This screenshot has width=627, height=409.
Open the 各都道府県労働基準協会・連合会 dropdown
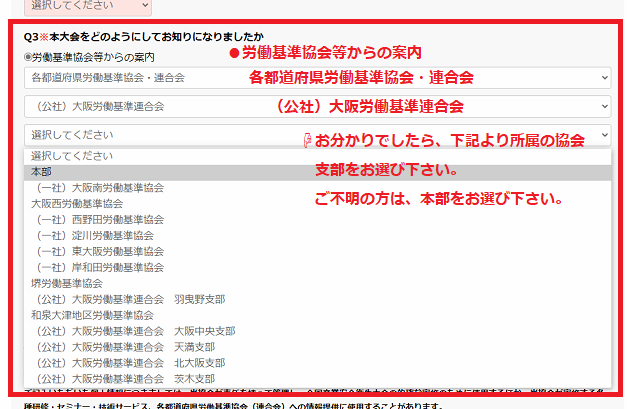317,78
